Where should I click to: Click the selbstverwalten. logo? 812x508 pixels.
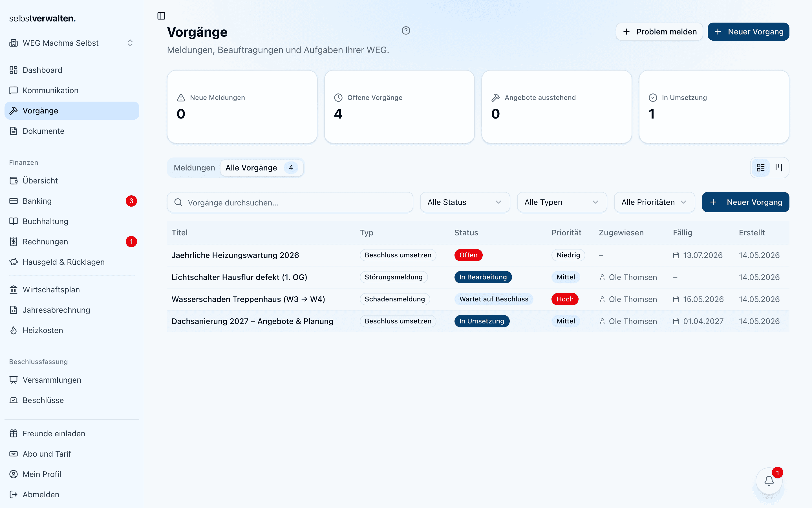(42, 18)
